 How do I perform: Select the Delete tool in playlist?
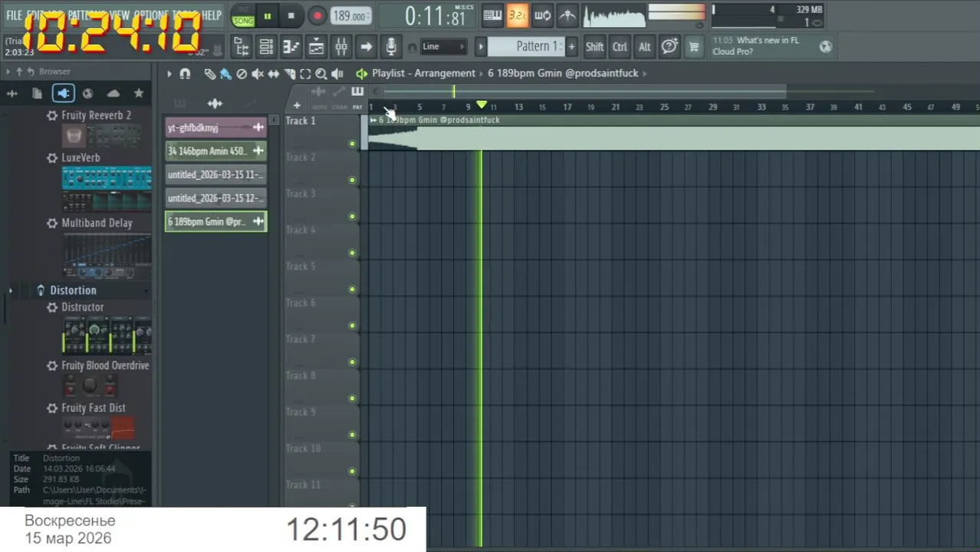[x=242, y=74]
